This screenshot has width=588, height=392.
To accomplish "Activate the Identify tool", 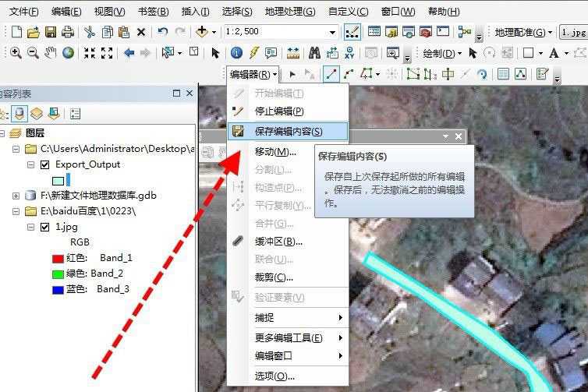I will tap(237, 53).
